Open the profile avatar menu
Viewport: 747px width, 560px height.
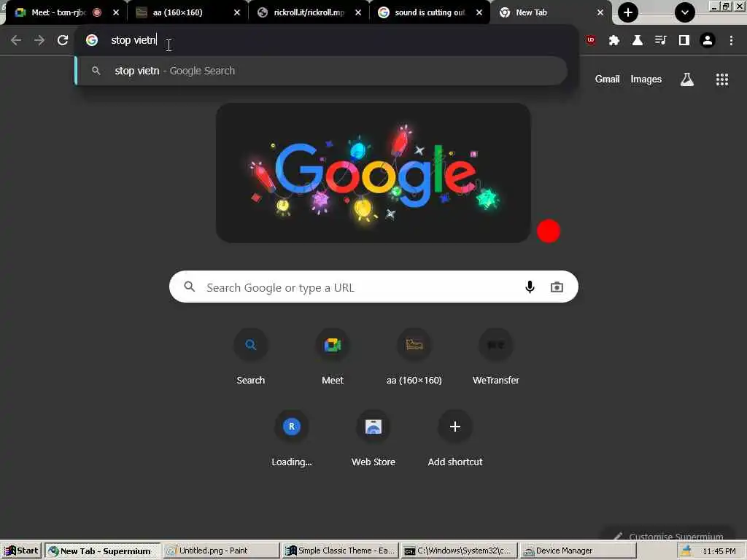pyautogui.click(x=708, y=40)
